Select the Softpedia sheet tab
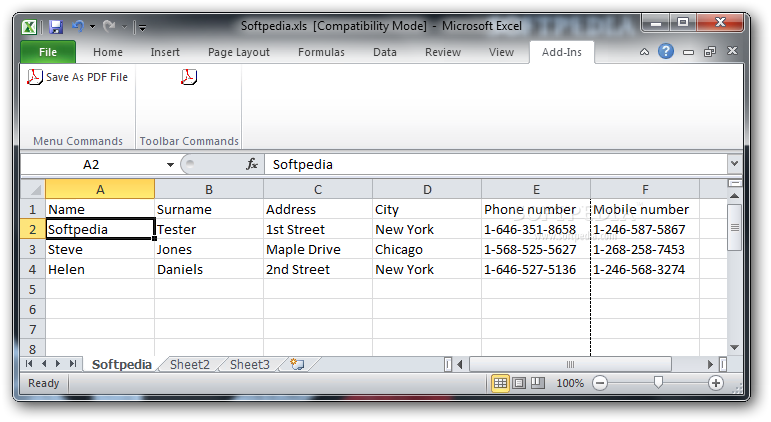The width and height of the screenshot is (771, 422). click(x=121, y=364)
